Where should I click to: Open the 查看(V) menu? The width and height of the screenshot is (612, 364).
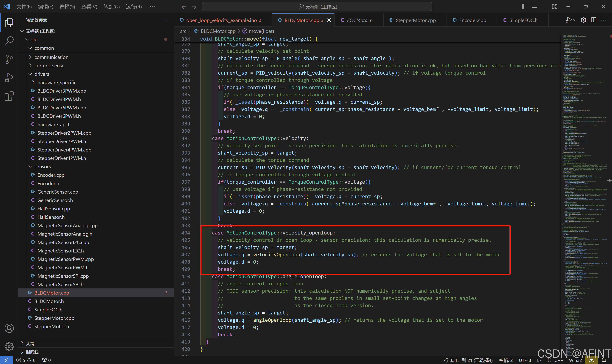(x=89, y=7)
